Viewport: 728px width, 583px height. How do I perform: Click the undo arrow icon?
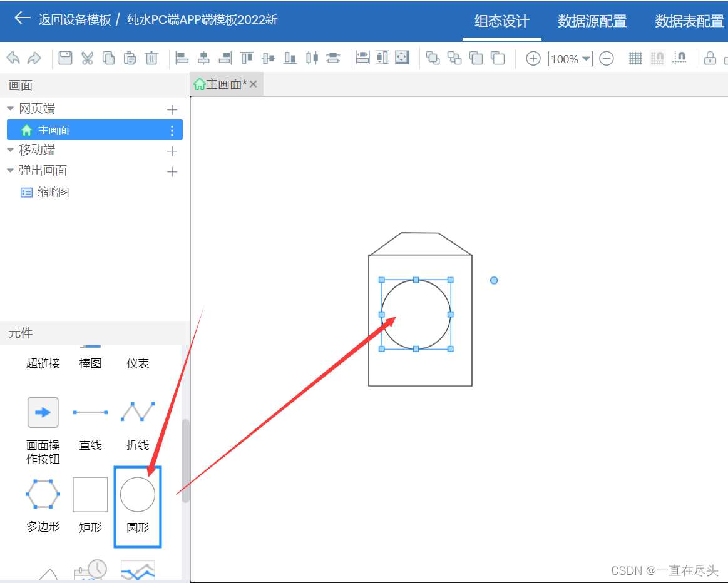[13, 58]
